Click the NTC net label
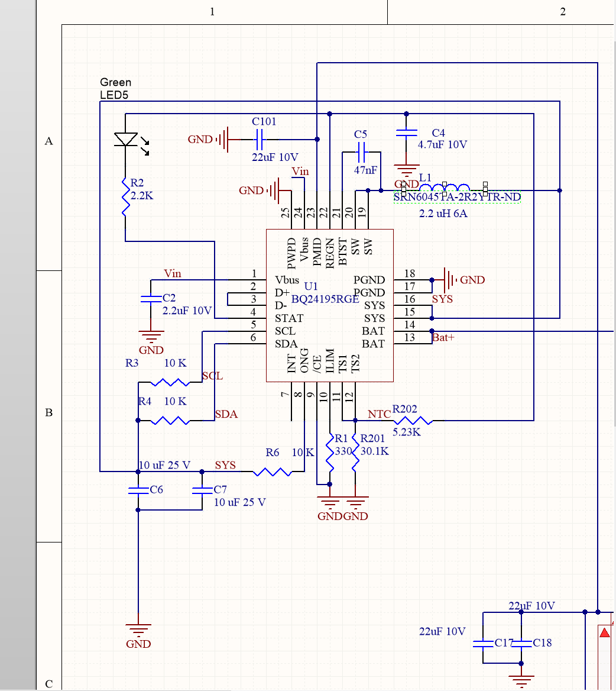Image resolution: width=616 pixels, height=691 pixels. tap(378, 414)
